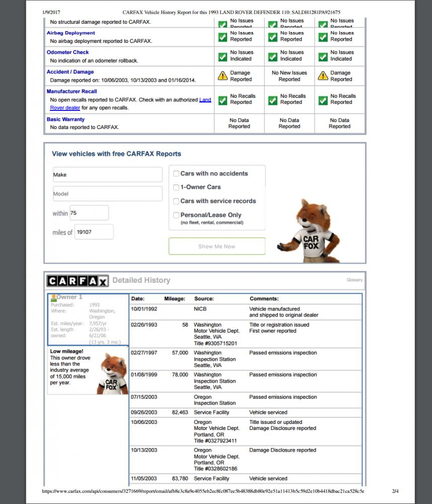The height and width of the screenshot is (504, 432).
Task: Click the 'Mileage:' column header
Action: pyautogui.click(x=175, y=298)
